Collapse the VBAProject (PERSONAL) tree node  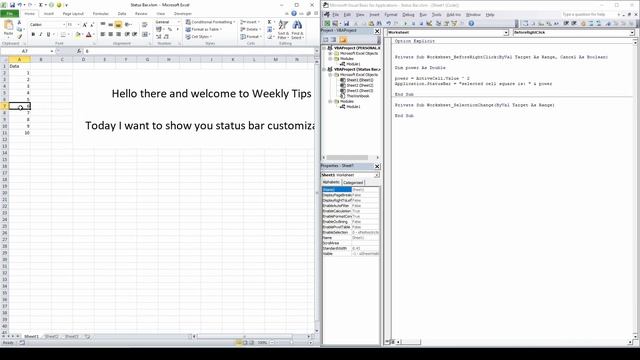(324, 48)
